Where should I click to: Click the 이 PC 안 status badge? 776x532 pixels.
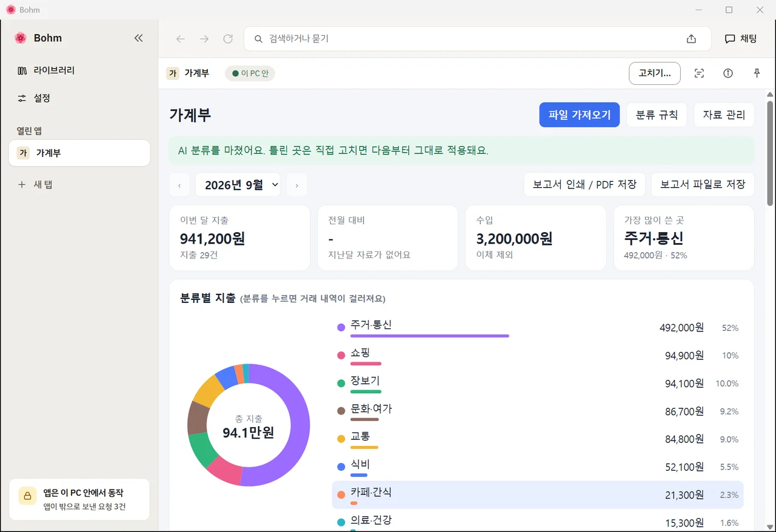pos(250,73)
